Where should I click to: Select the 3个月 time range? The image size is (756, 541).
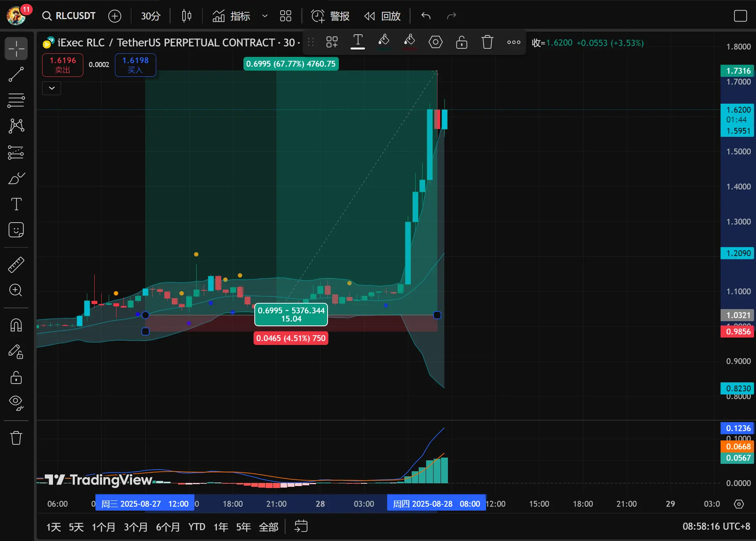136,527
